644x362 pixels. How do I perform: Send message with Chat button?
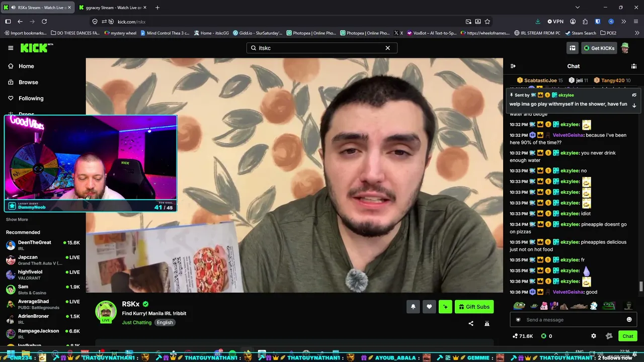tap(627, 336)
